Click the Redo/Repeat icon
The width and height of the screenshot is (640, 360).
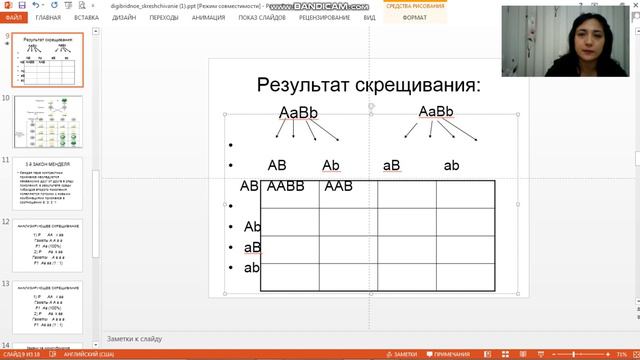(54, 5)
